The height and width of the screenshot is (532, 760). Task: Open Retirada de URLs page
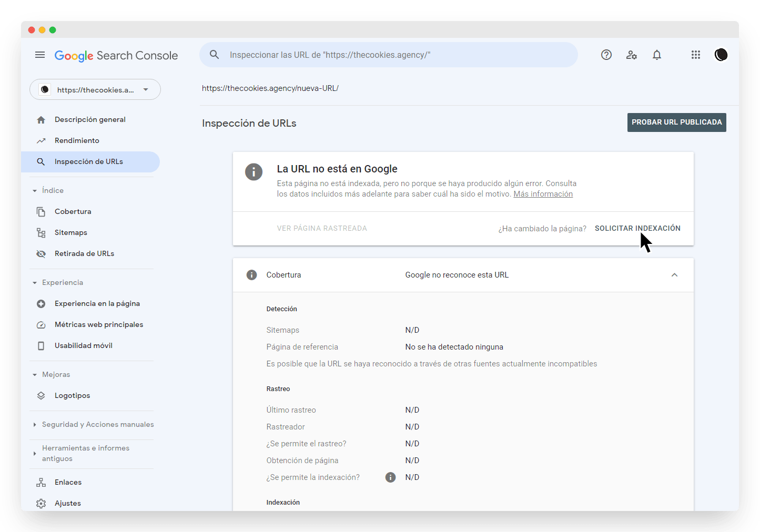(x=90, y=254)
